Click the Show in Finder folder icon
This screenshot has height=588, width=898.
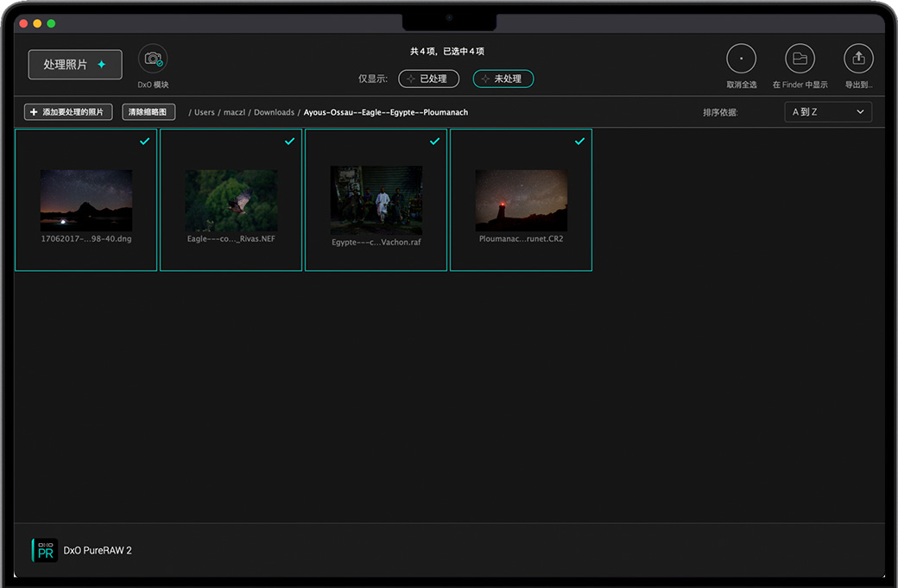pyautogui.click(x=800, y=59)
